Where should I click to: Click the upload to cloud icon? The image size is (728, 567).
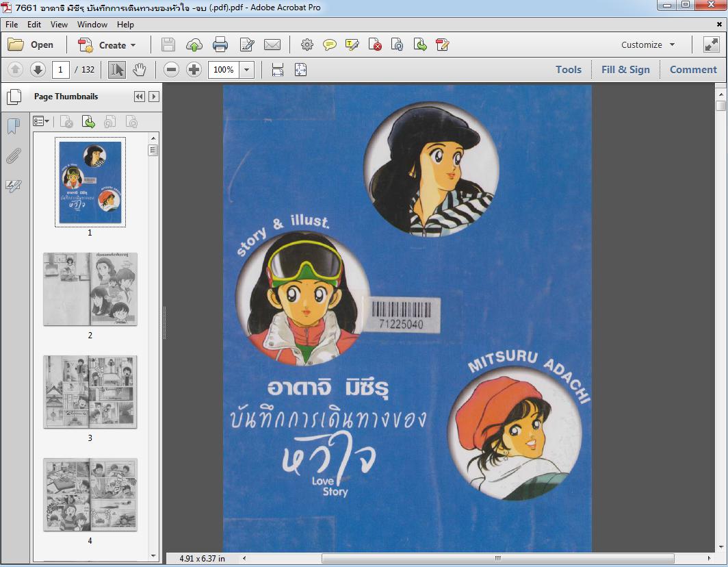[x=194, y=45]
